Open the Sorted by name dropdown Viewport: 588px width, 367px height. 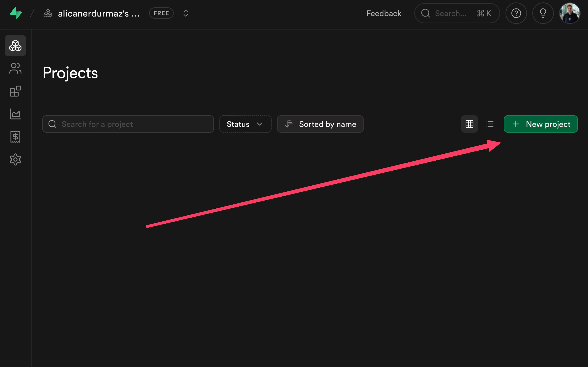(320, 124)
